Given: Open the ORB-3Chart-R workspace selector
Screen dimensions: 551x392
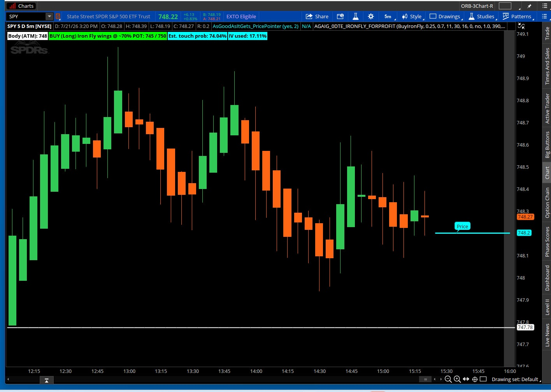Looking at the screenshot, I should tap(477, 6).
